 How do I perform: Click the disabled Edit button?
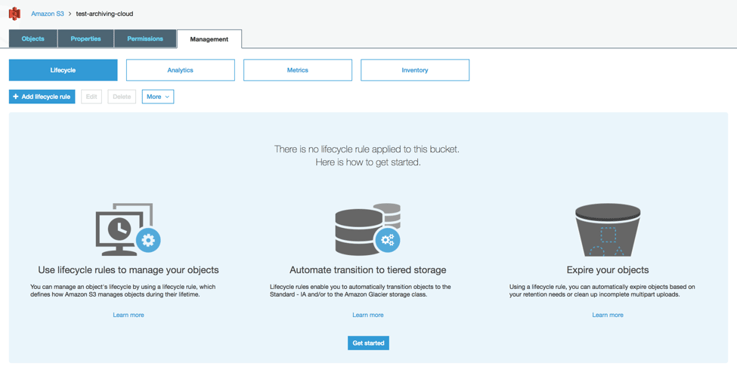(92, 97)
